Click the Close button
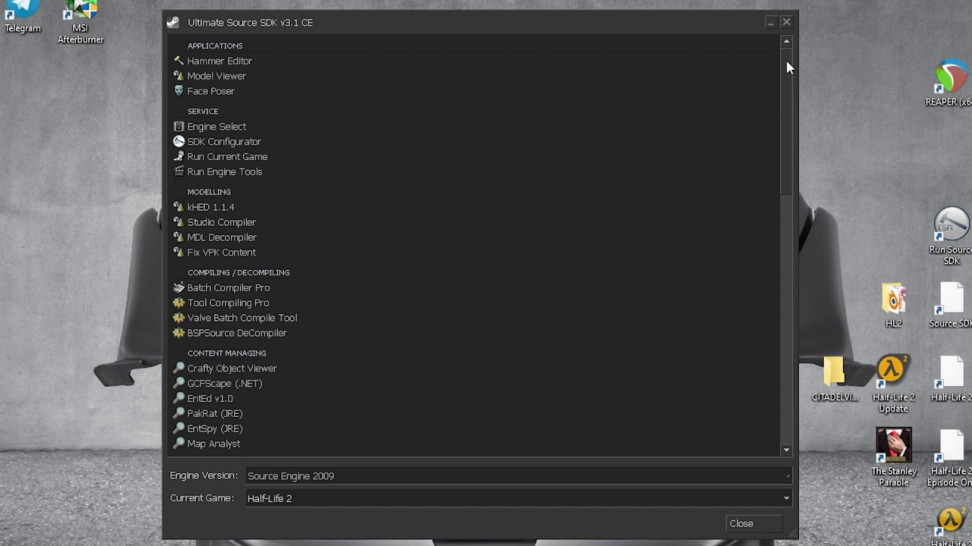972x546 pixels. 754,523
